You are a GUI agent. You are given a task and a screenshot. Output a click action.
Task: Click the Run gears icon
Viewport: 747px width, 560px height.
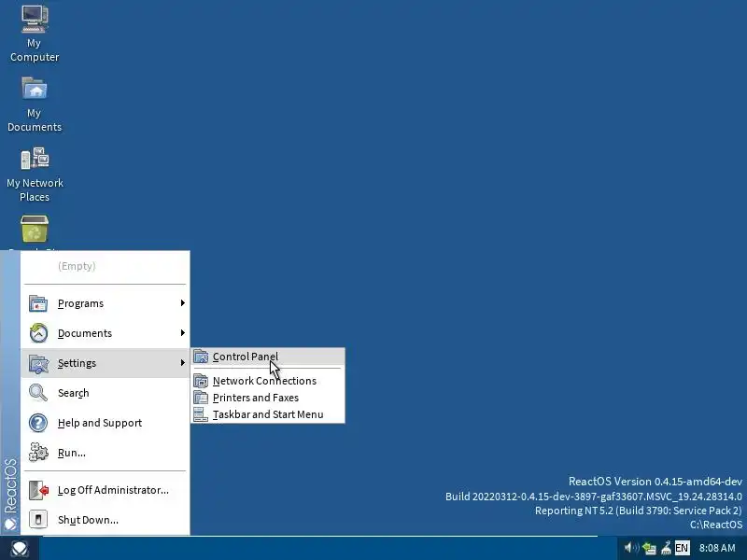pyautogui.click(x=38, y=453)
